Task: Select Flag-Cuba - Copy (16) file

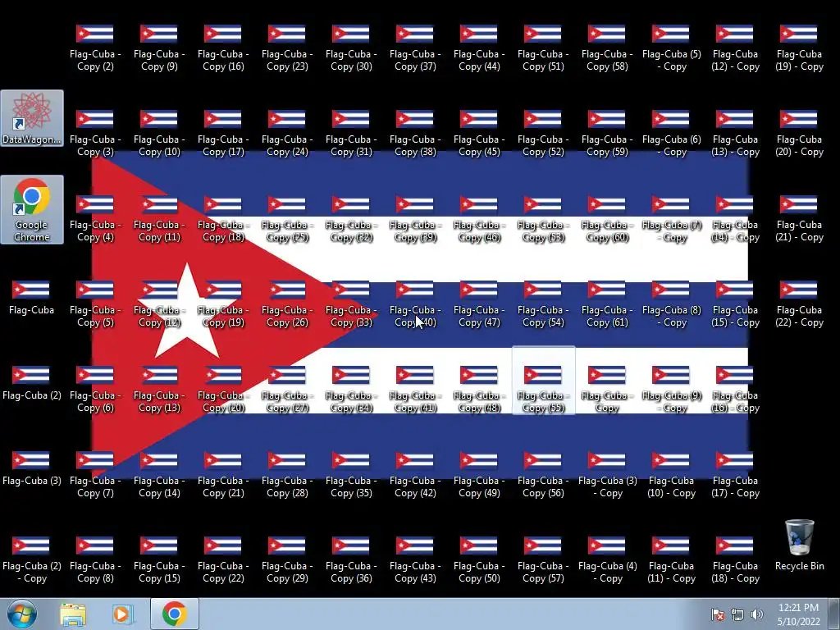Action: coord(223,48)
